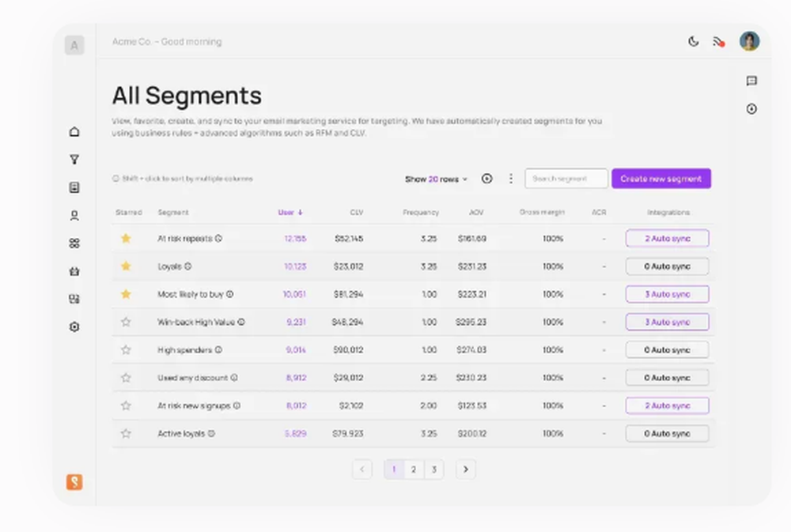
Task: Open the Customers icon in sidebar
Action: (74, 213)
